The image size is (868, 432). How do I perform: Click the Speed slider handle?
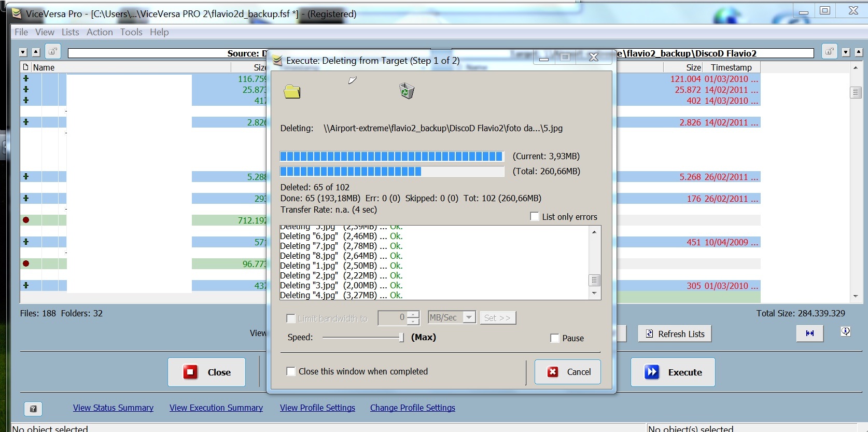click(x=401, y=337)
